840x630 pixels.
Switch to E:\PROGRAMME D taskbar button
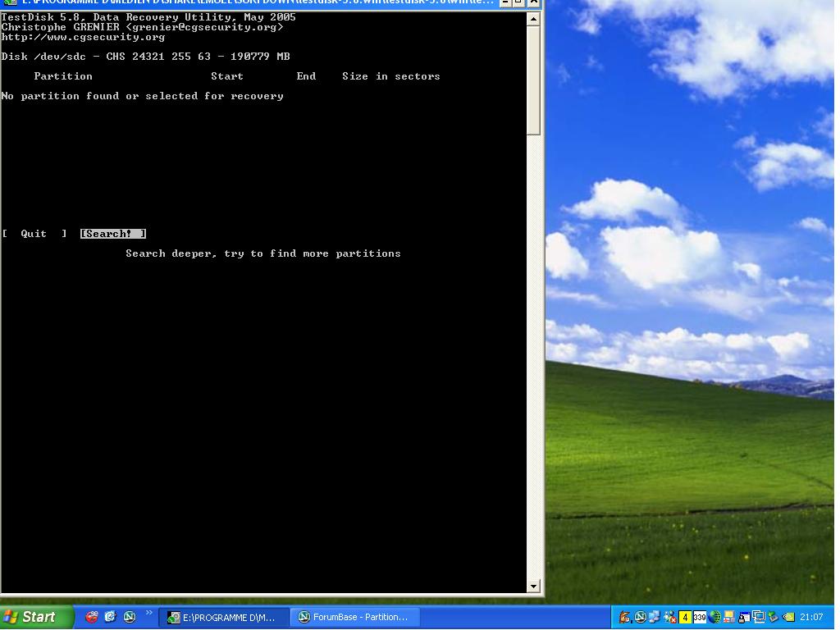tap(223, 617)
